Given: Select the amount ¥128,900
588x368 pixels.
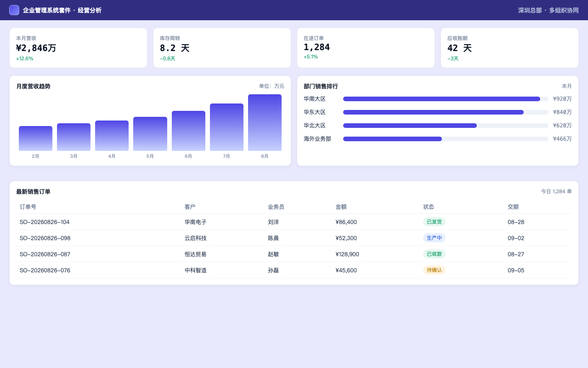Looking at the screenshot, I should coord(347,254).
